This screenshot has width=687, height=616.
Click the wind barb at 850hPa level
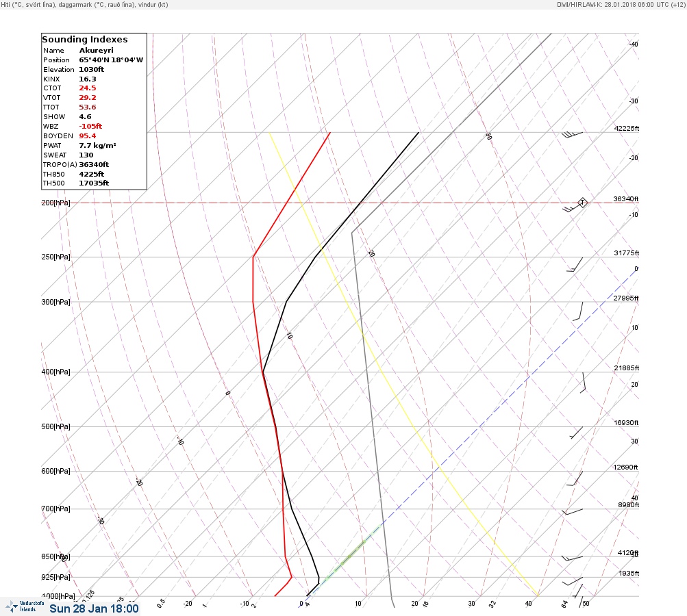tap(572, 559)
